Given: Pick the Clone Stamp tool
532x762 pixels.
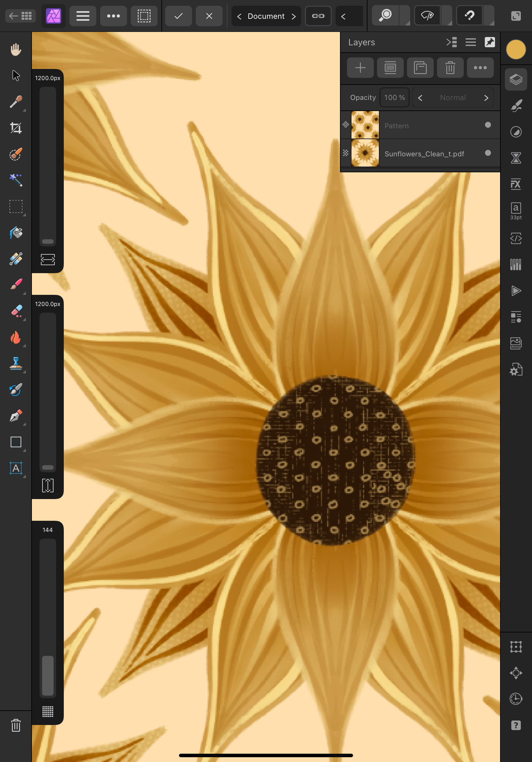Looking at the screenshot, I should tap(16, 363).
